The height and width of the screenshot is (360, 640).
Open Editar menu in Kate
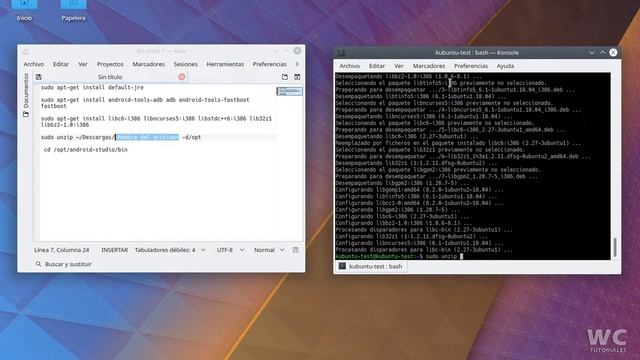click(x=61, y=64)
